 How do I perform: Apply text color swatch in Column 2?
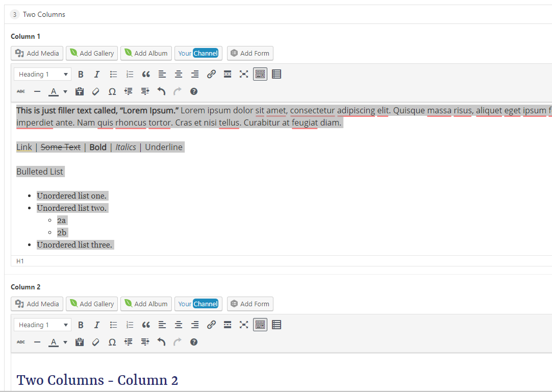pos(53,342)
